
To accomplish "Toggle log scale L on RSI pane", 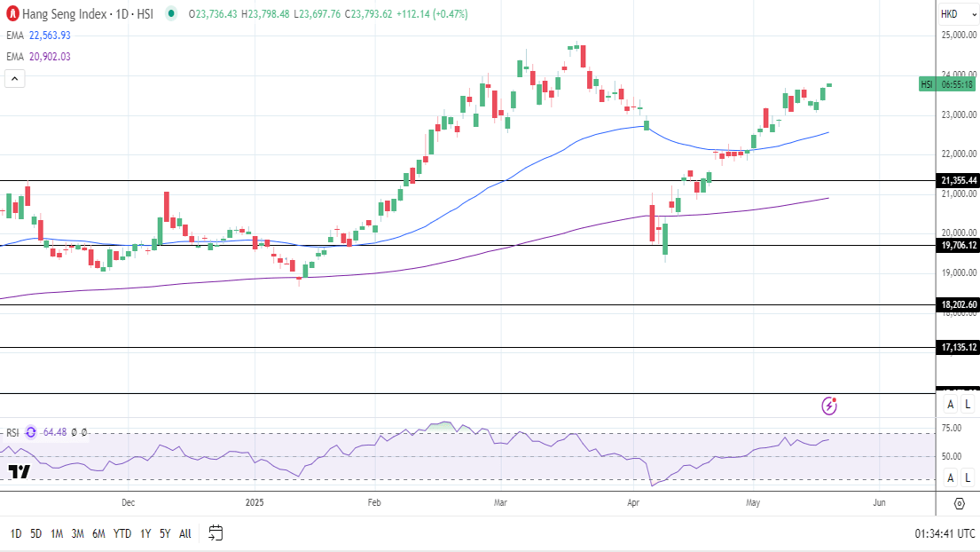I will tap(968, 478).
